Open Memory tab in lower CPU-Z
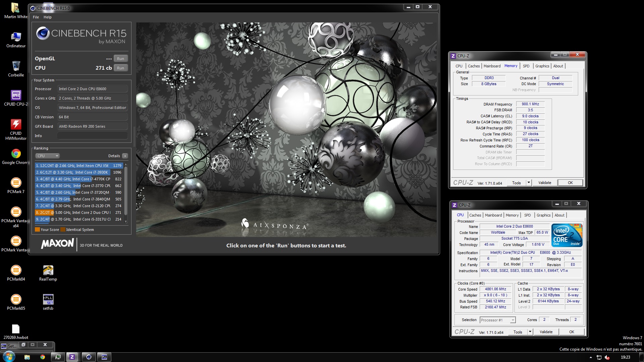Viewport: 644px width, 362px height. pos(512,215)
